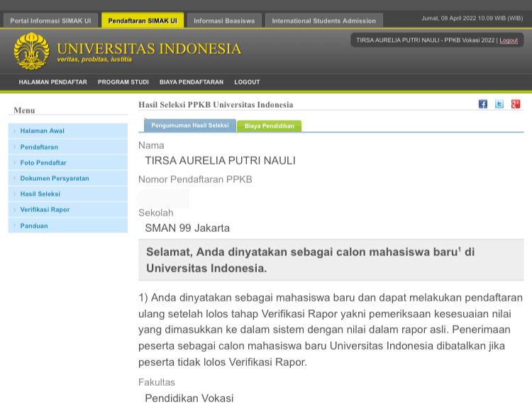Select the Pendaftaran SIMAK UI tab
532x412 pixels.
[x=143, y=21]
